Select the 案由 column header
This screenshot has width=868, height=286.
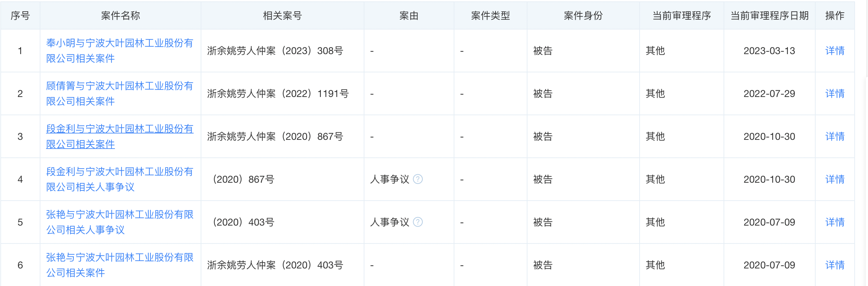coord(409,15)
